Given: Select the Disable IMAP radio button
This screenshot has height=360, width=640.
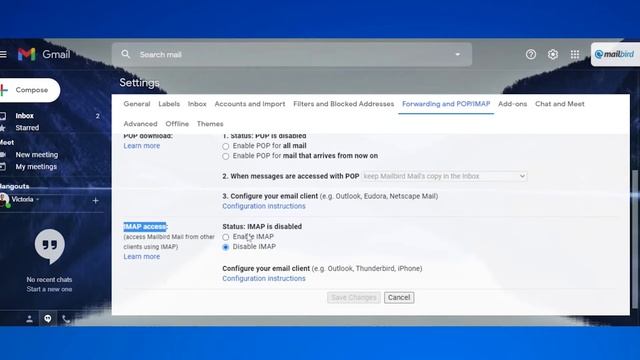Looking at the screenshot, I should coord(226,247).
